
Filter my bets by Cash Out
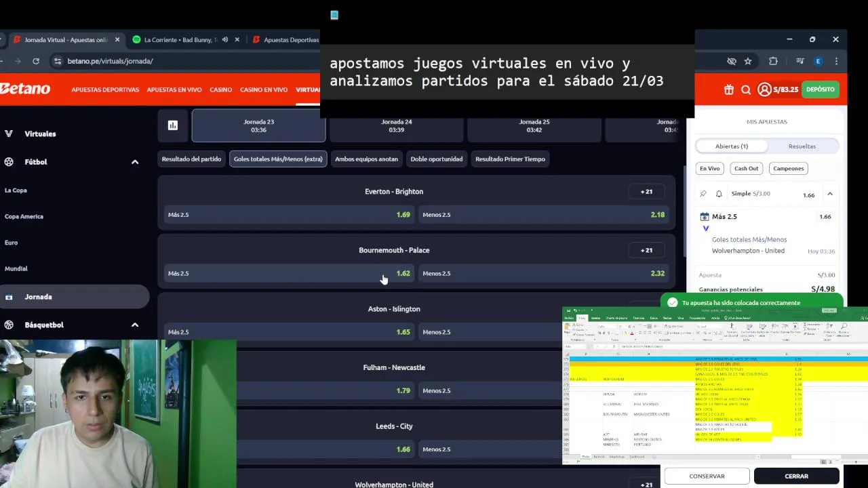pos(747,169)
